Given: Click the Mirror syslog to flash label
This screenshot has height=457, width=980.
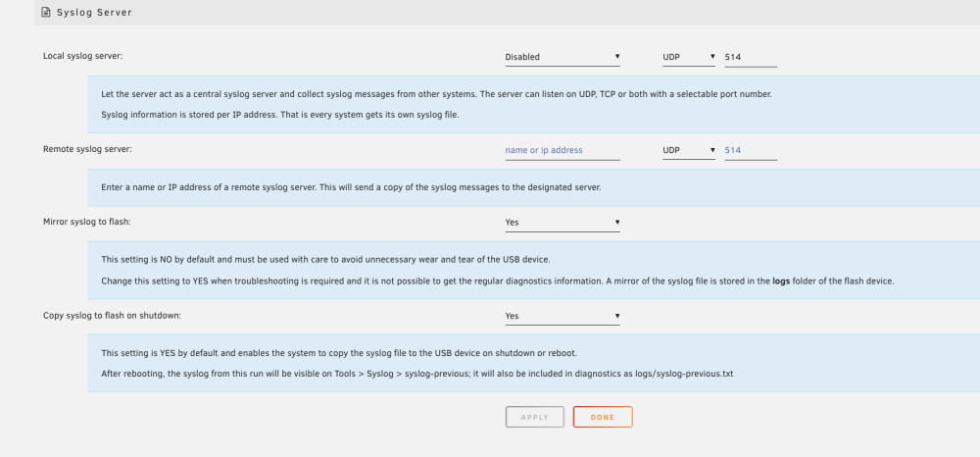Looking at the screenshot, I should point(87,222).
